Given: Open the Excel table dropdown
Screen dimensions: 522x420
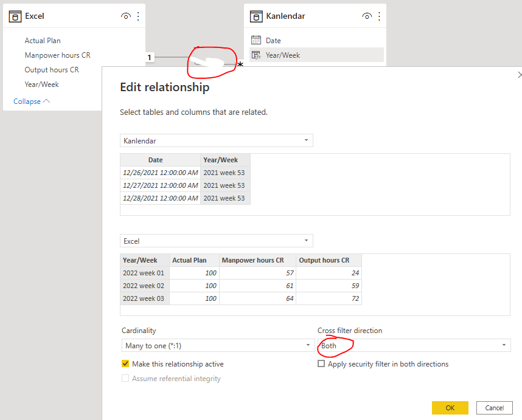Looking at the screenshot, I should click(217, 241).
